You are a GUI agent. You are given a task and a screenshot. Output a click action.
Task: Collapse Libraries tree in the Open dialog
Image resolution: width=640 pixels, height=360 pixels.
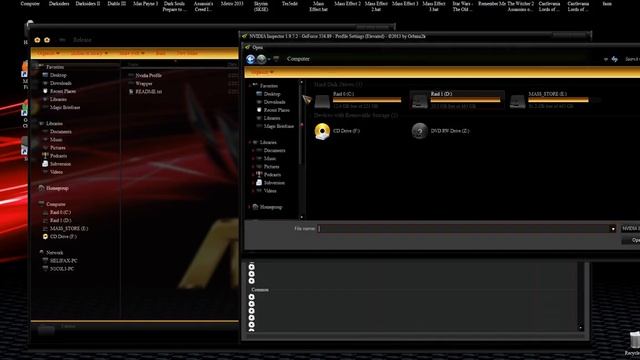250,142
